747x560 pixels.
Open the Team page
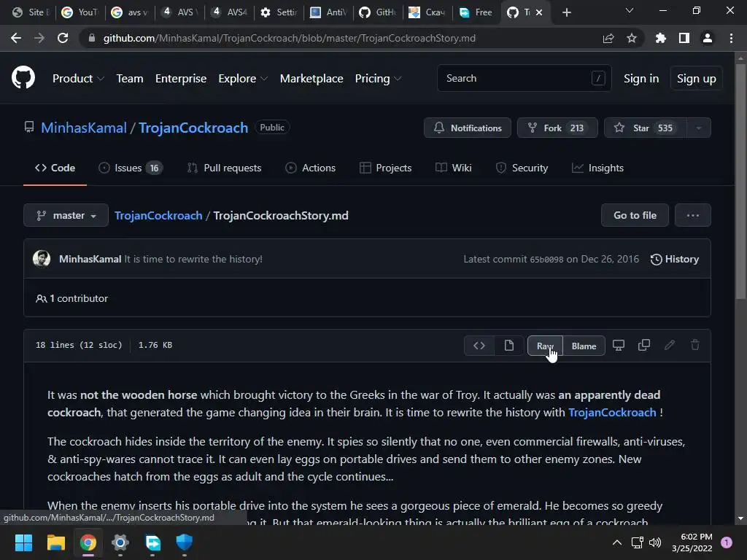click(130, 79)
